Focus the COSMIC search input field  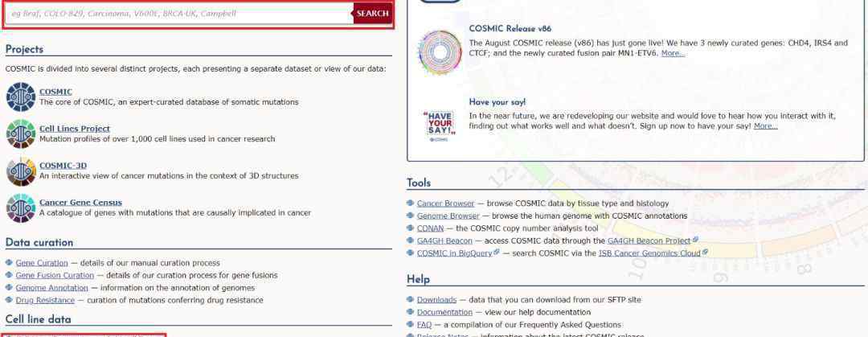pyautogui.click(x=179, y=14)
